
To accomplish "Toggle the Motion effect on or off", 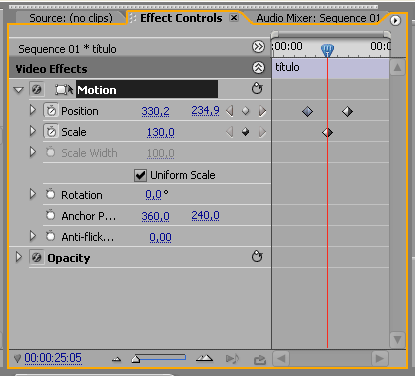I will 36,89.
